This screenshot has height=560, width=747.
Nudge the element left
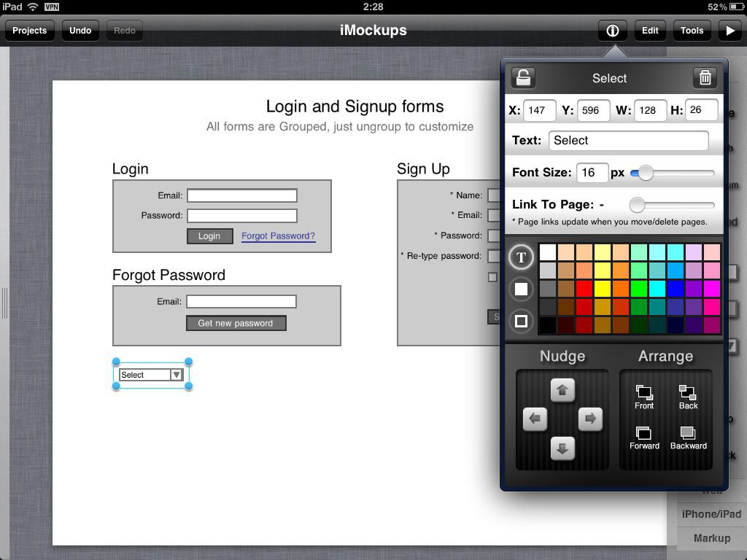[x=535, y=419]
